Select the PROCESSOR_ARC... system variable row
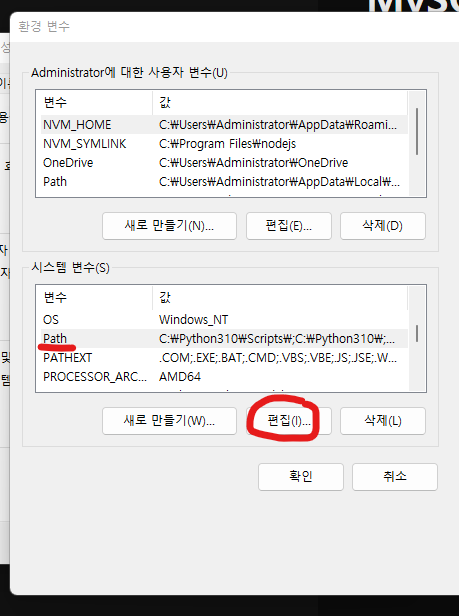Viewport: 459px width, 616px height. pyautogui.click(x=224, y=376)
